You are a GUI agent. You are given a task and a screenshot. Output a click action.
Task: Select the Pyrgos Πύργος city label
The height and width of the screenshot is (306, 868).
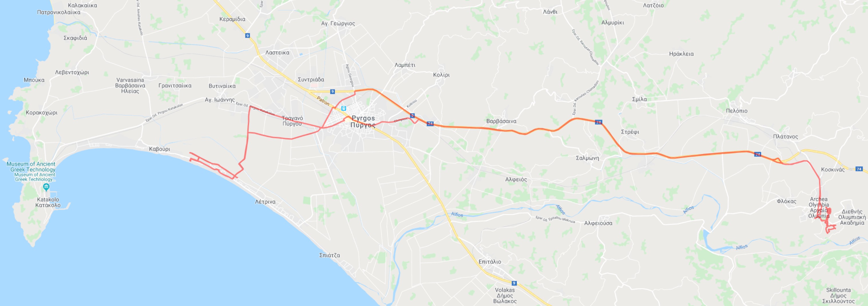click(363, 121)
